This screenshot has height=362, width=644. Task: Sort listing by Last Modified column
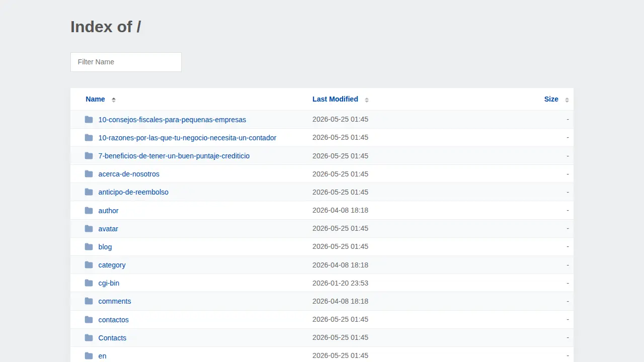tap(335, 99)
